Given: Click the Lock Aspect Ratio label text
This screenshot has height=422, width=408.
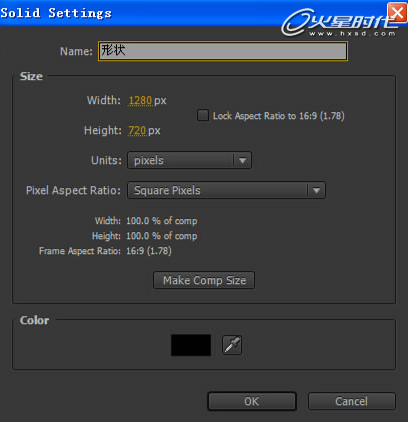Looking at the screenshot, I should tap(279, 116).
